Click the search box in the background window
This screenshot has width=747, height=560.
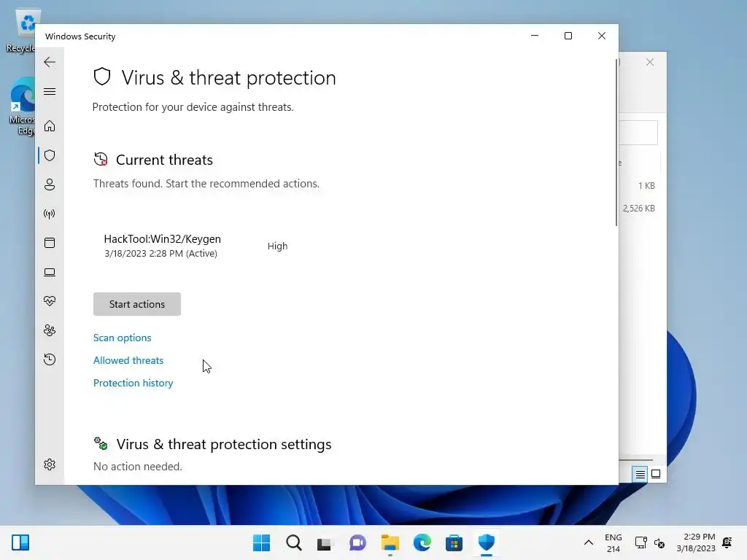tap(638, 133)
